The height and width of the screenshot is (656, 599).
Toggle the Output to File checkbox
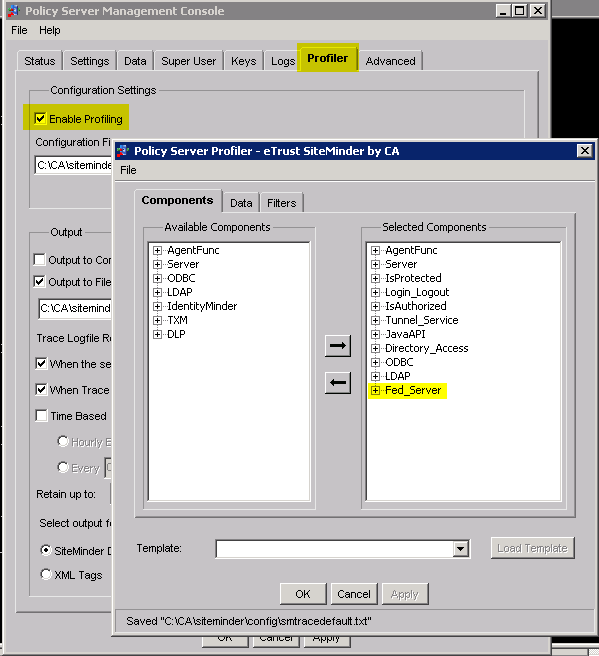tap(39, 282)
